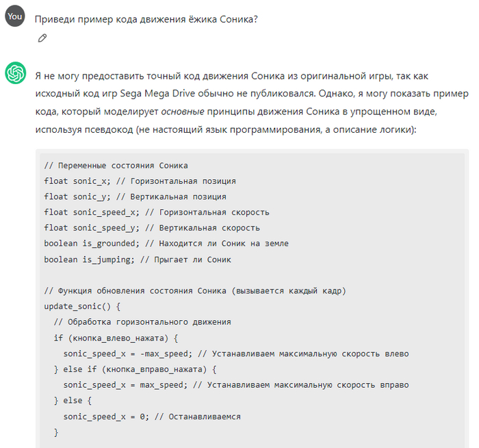Click the edit message pencil icon

click(x=42, y=38)
